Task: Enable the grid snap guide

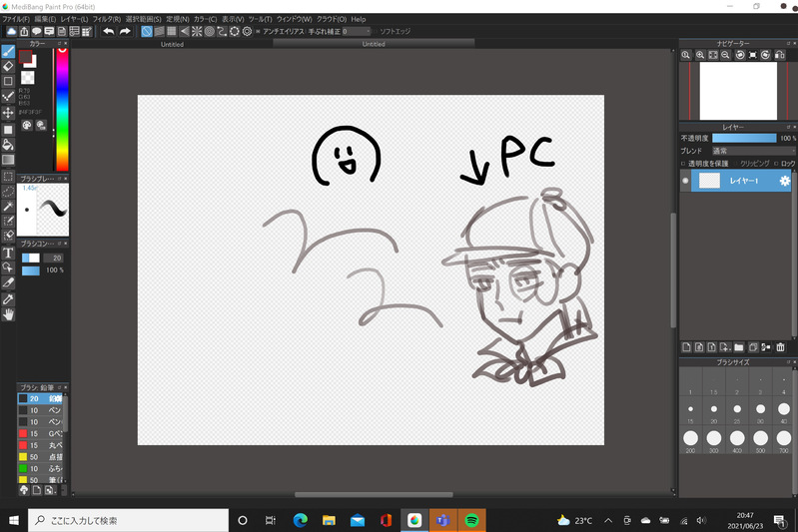Action: point(172,32)
